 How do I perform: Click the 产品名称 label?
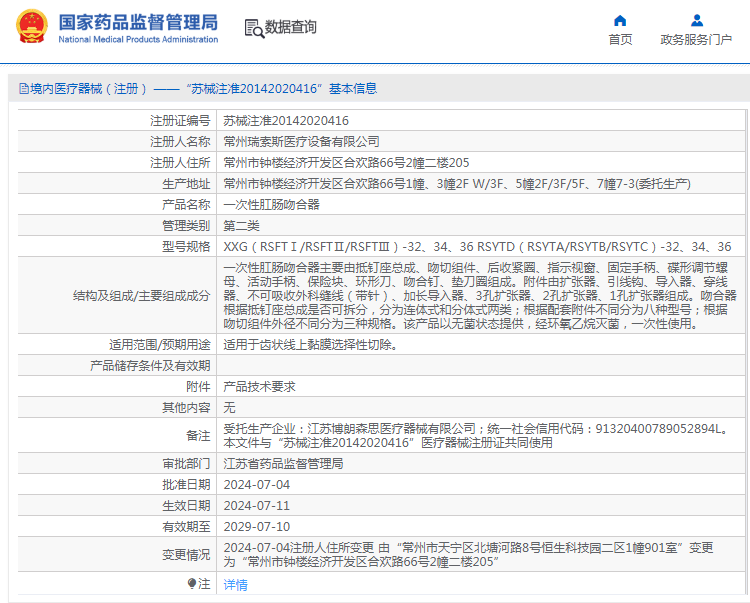click(x=186, y=205)
